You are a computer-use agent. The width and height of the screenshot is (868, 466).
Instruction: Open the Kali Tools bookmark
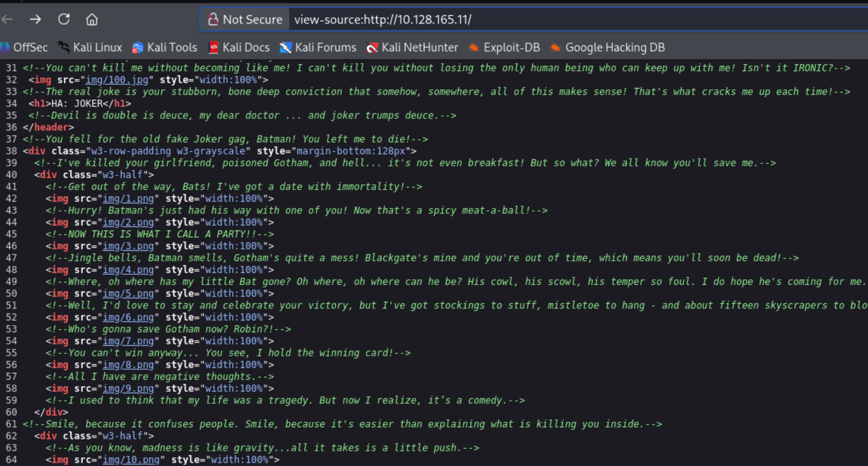coord(164,47)
